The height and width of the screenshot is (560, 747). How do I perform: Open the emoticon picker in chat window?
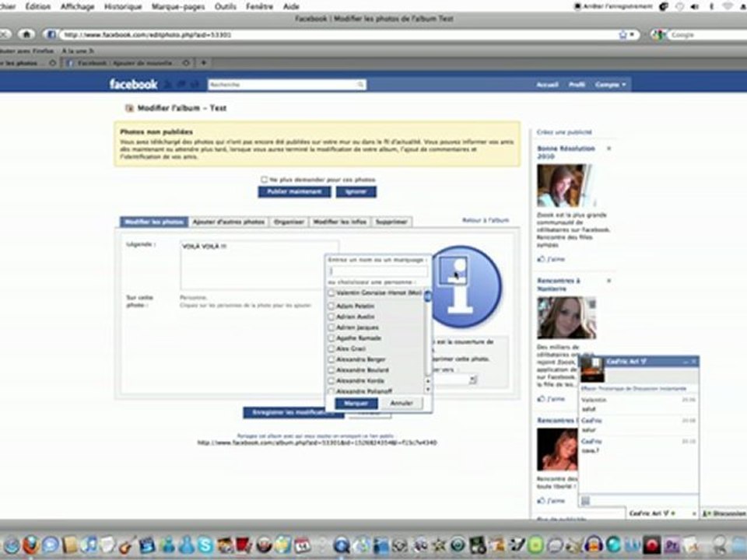[x=585, y=500]
